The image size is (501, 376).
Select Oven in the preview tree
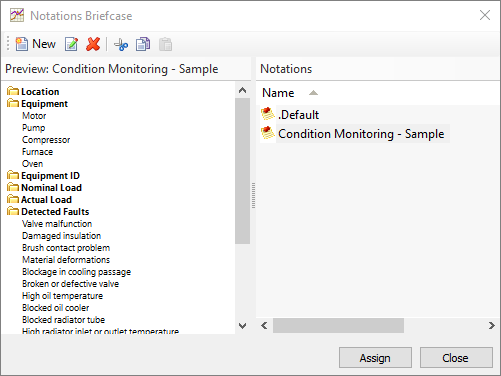point(32,164)
